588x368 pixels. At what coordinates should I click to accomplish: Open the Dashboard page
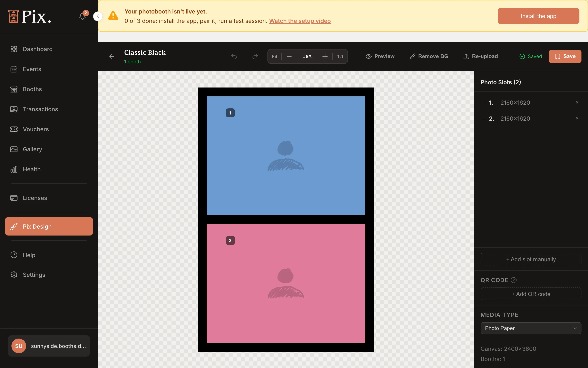point(49,49)
